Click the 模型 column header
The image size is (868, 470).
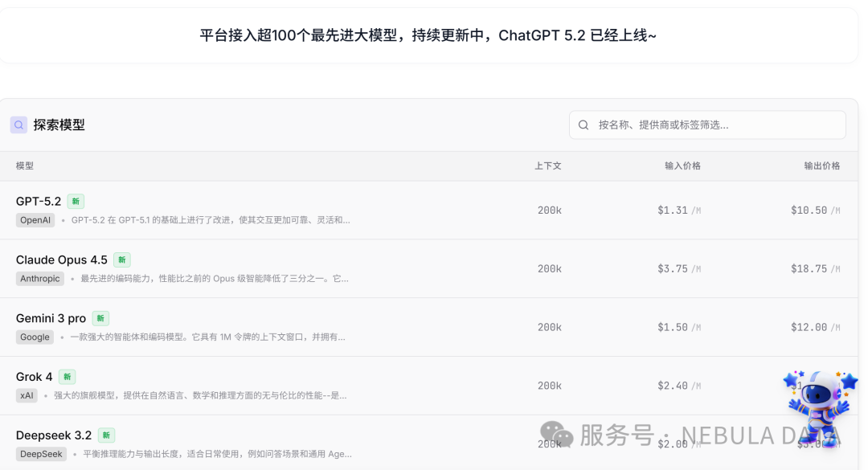(25, 166)
